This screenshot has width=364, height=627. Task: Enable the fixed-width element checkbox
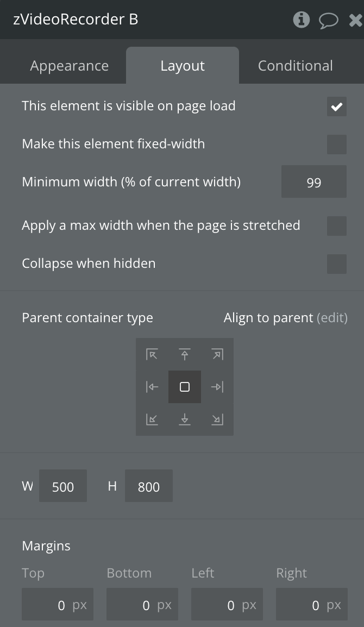[336, 145]
